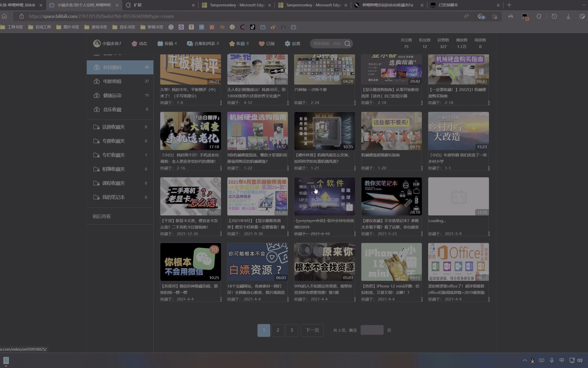The image size is (588, 368).
Task: Click the read aloud icon in address bar
Action: pos(466,16)
